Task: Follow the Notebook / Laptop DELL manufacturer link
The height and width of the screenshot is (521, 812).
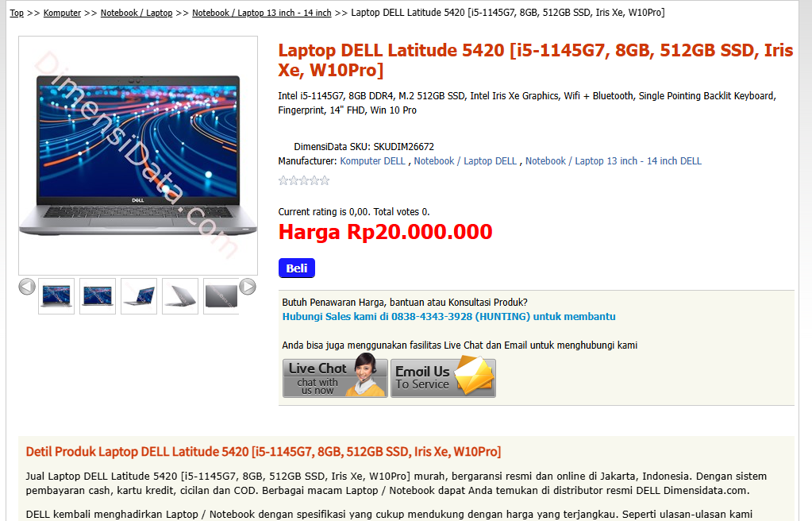Action: 465,160
